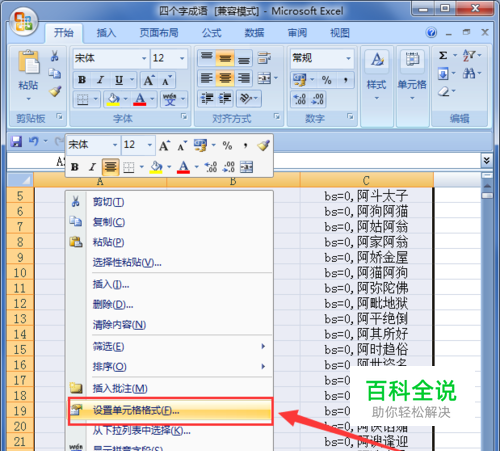Click mini toolbar merge and center icon
The width and height of the screenshot is (500, 451).
(x=246, y=167)
